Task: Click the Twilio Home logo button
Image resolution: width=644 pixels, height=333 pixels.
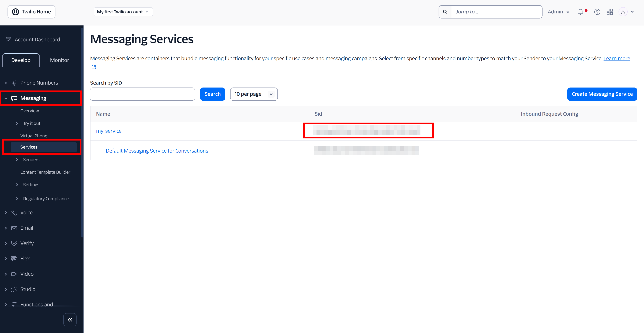Action: (32, 12)
